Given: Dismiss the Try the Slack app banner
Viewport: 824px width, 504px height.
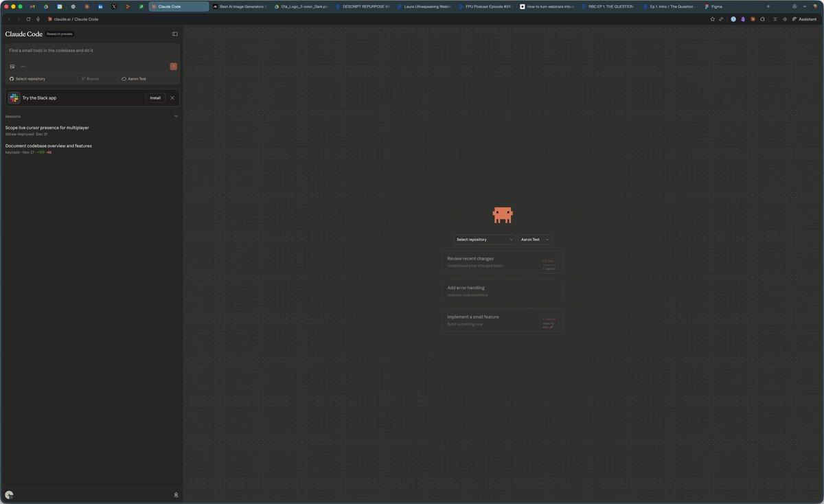Looking at the screenshot, I should tap(172, 98).
